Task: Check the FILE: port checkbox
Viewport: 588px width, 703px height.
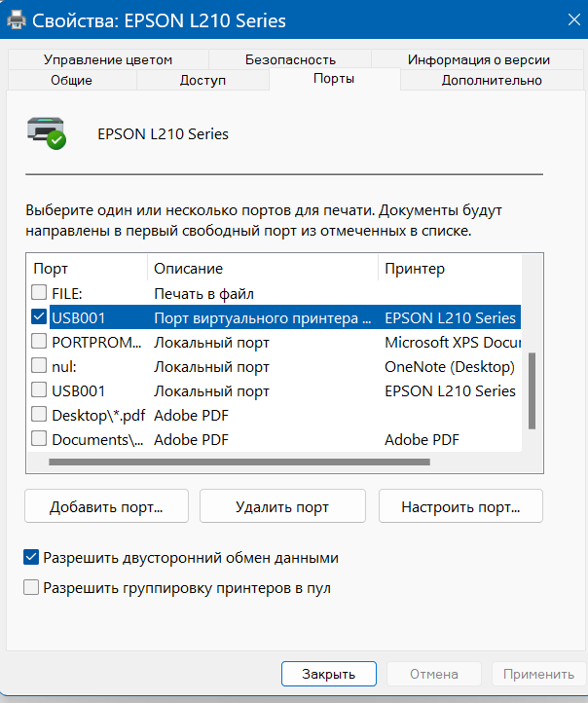Action: click(39, 292)
